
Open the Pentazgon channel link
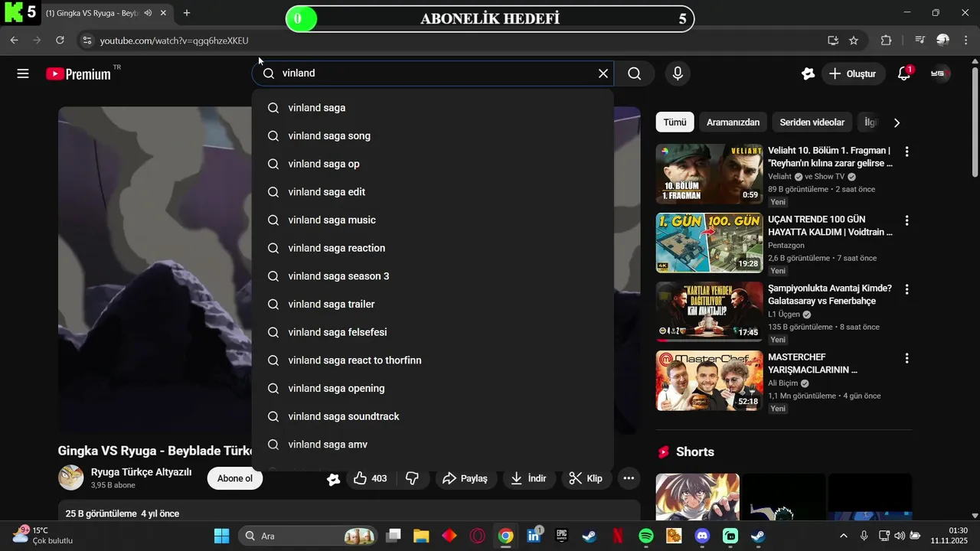click(x=786, y=245)
